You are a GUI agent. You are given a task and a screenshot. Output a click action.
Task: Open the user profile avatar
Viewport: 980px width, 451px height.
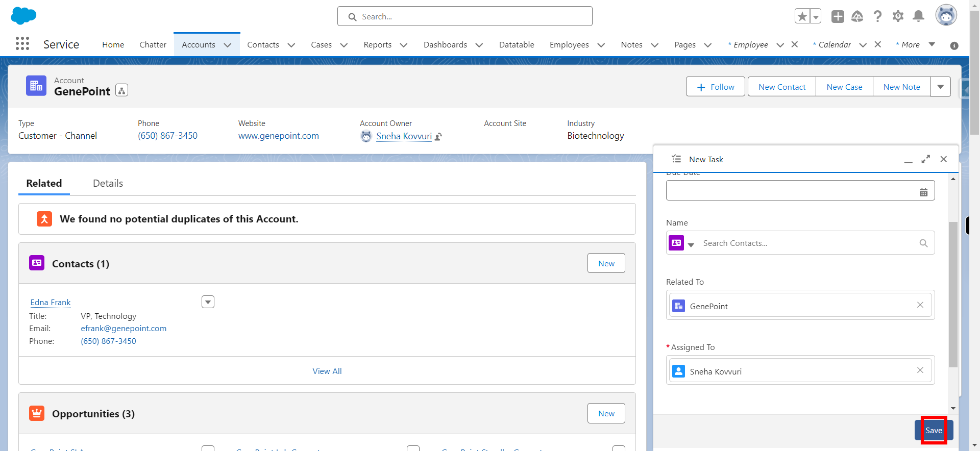pos(946,15)
